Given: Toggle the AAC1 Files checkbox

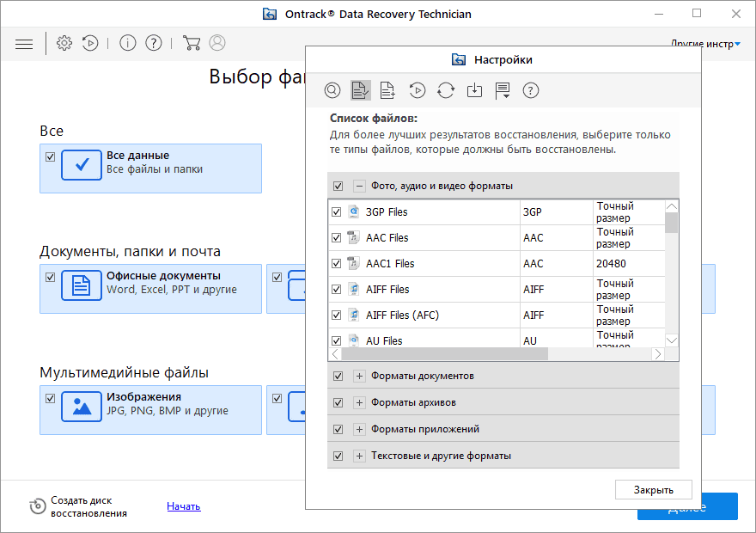Looking at the screenshot, I should [337, 263].
